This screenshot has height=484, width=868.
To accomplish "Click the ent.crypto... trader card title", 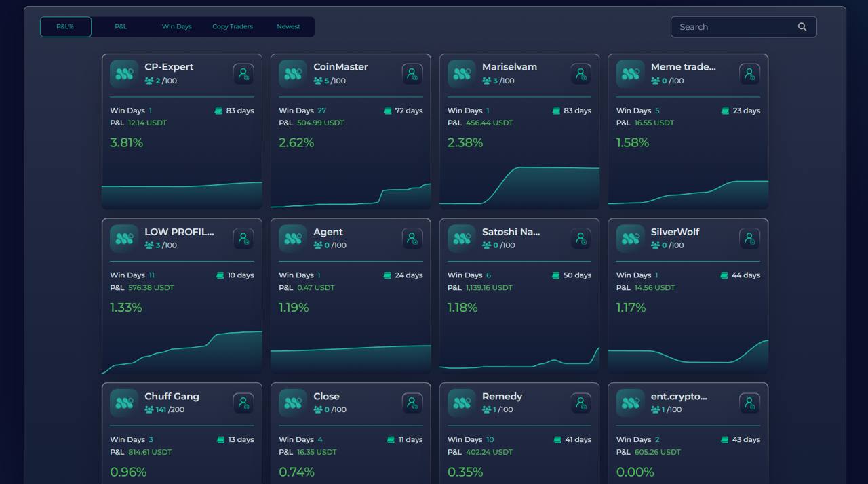I will coord(679,397).
